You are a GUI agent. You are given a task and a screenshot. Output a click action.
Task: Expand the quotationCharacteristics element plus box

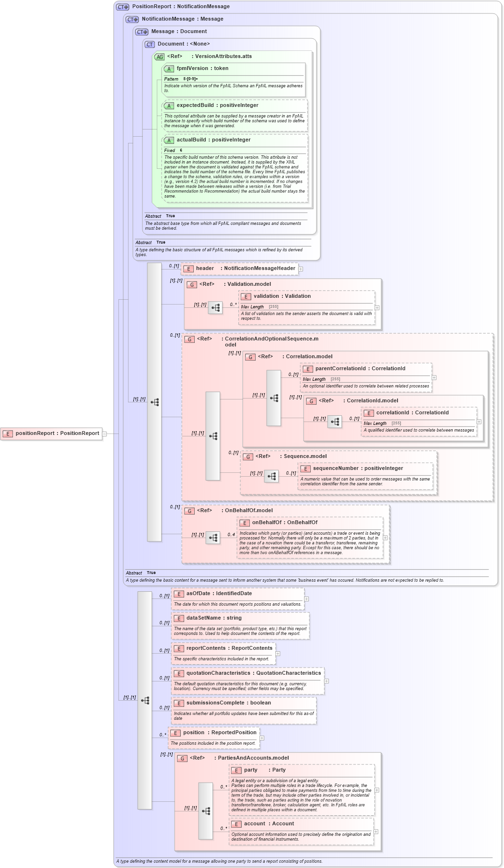[327, 681]
